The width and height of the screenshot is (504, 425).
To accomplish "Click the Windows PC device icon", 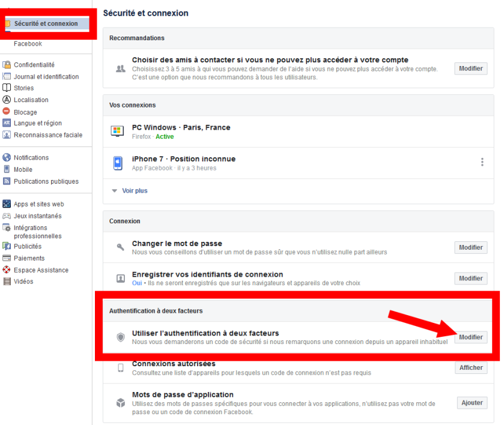I will pos(117,131).
